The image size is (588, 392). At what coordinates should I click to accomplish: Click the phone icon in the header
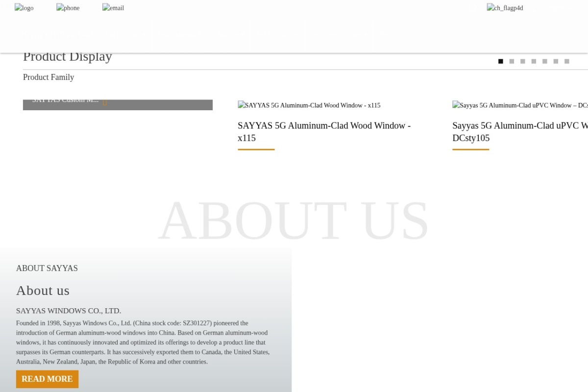(68, 8)
